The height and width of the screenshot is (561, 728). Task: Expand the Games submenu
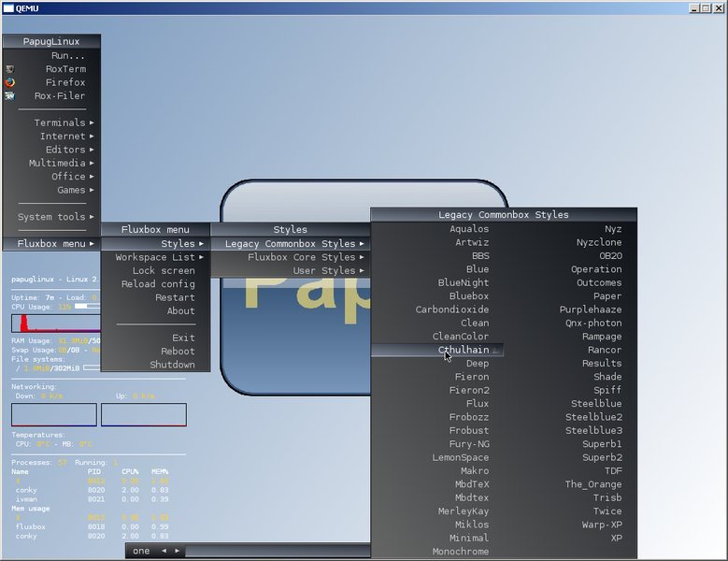(51, 191)
